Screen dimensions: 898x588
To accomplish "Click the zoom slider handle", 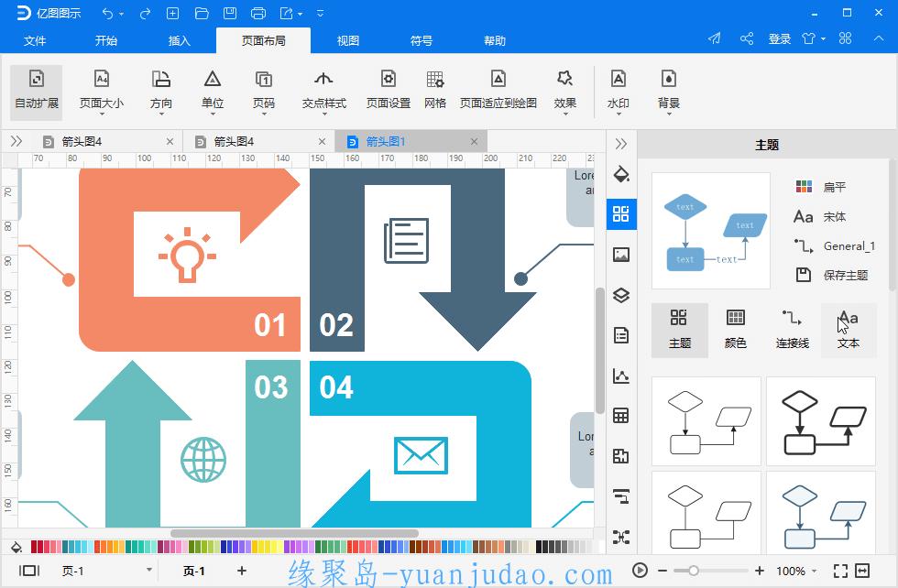I will [694, 571].
